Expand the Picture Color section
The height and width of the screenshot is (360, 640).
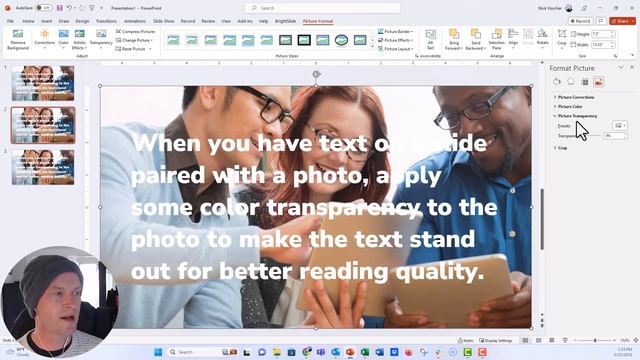pos(570,107)
